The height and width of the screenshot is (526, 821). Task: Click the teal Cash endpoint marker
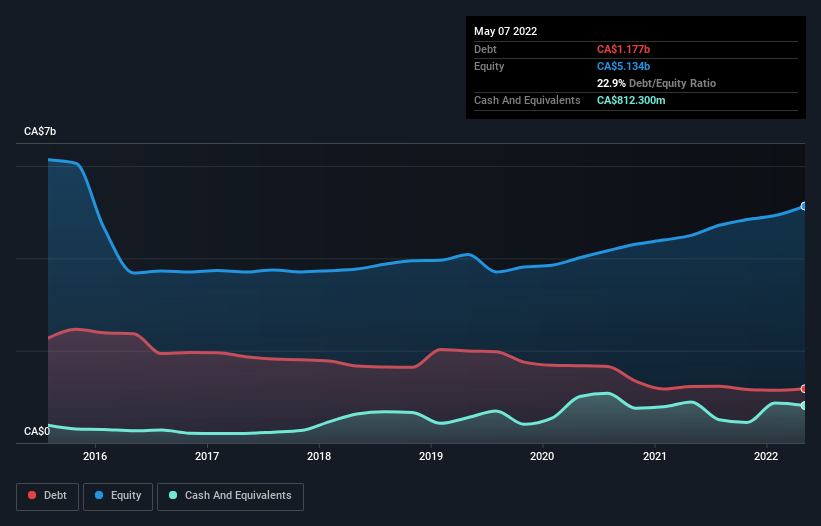pyautogui.click(x=804, y=406)
